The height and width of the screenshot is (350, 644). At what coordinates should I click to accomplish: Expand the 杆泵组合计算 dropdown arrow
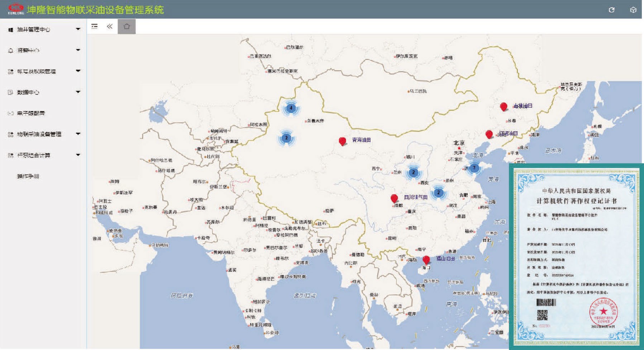[78, 155]
